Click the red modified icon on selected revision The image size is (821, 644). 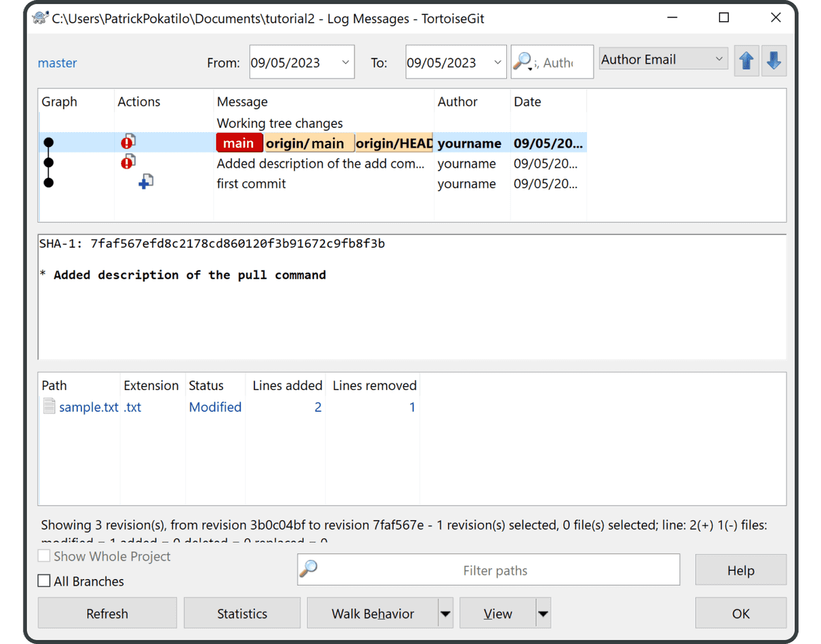128,142
